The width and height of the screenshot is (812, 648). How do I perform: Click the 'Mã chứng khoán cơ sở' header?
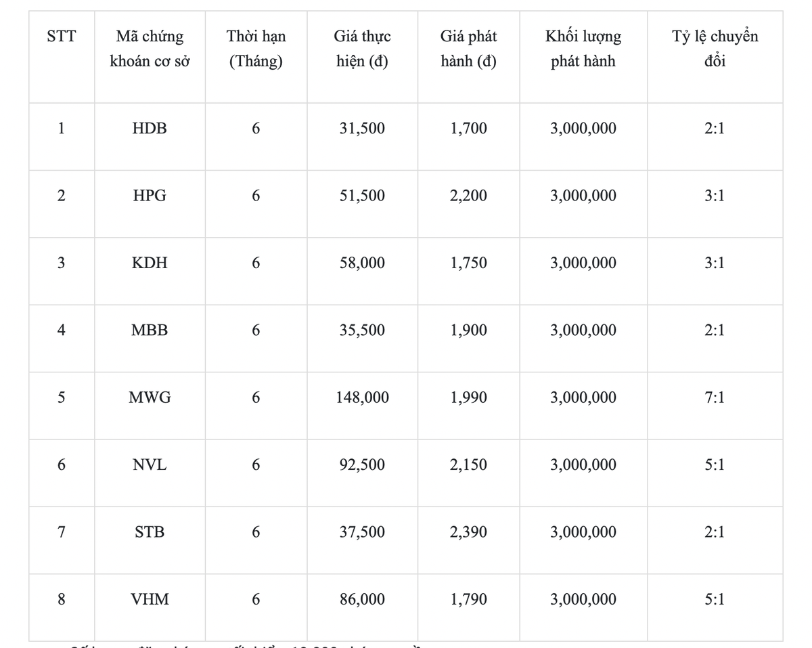click(150, 49)
